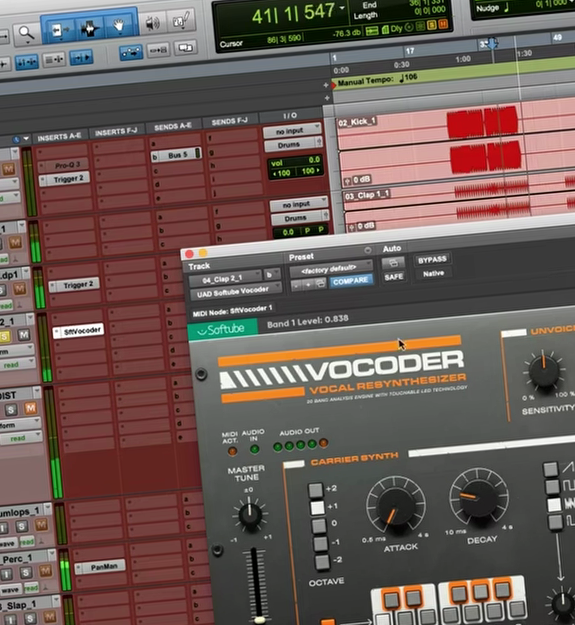
Task: Open the second track's no input selector
Action: tap(298, 204)
